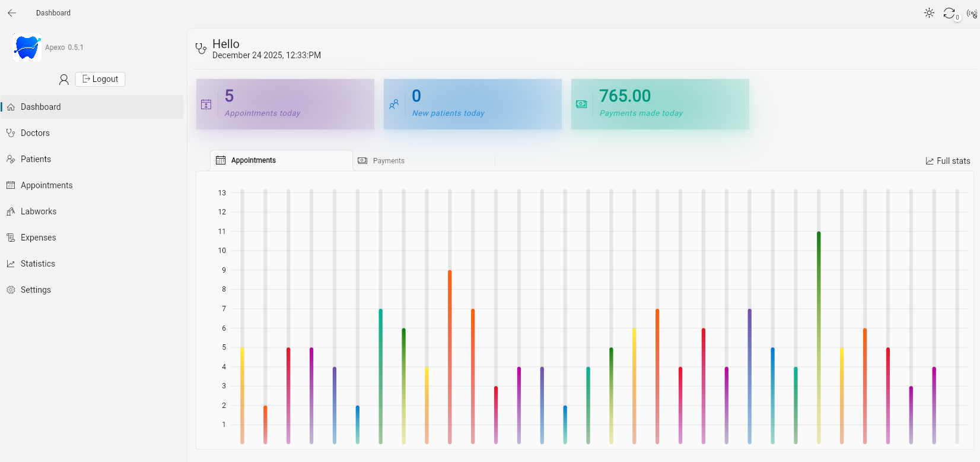Click the Settings gear icon in sidebar
Screen dimensions: 980x462
click(x=11, y=290)
